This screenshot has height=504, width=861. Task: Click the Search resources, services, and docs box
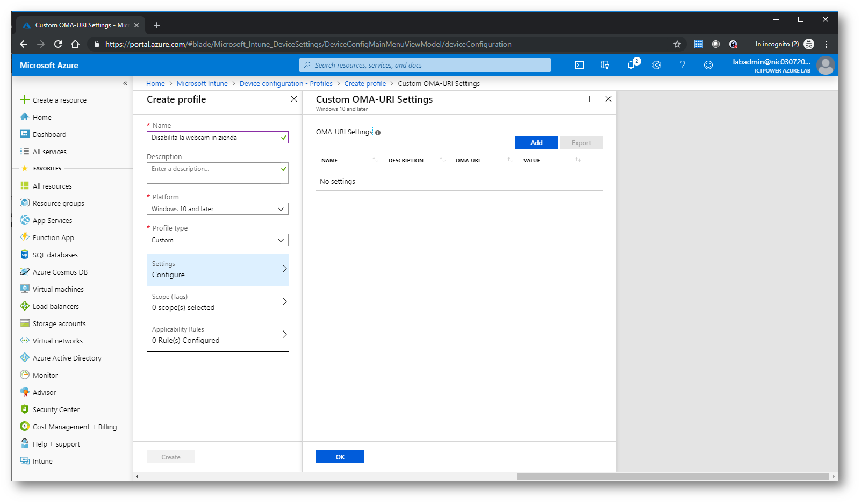pyautogui.click(x=425, y=65)
